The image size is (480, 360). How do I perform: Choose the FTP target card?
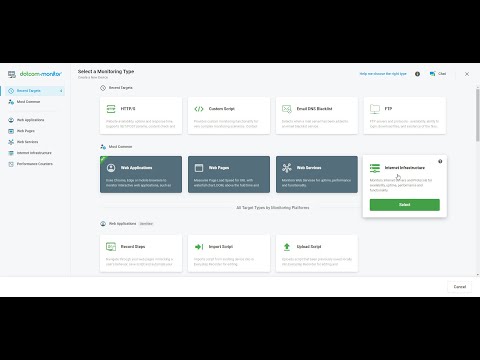[405, 116]
